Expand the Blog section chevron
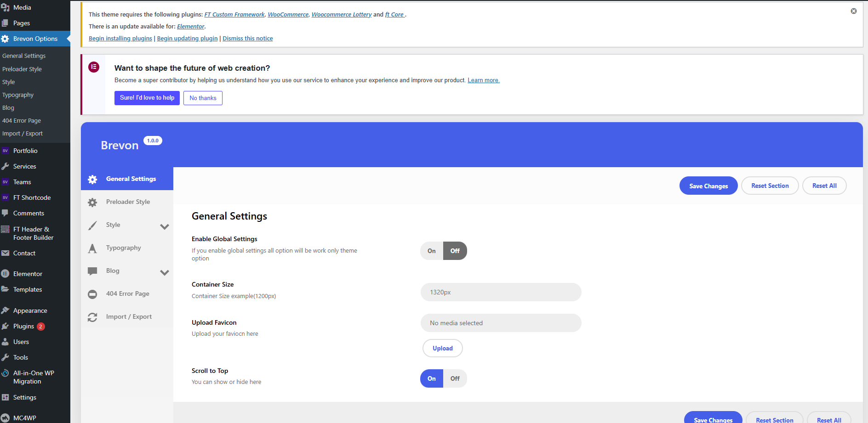Viewport: 868px width, 423px height. coord(165,272)
